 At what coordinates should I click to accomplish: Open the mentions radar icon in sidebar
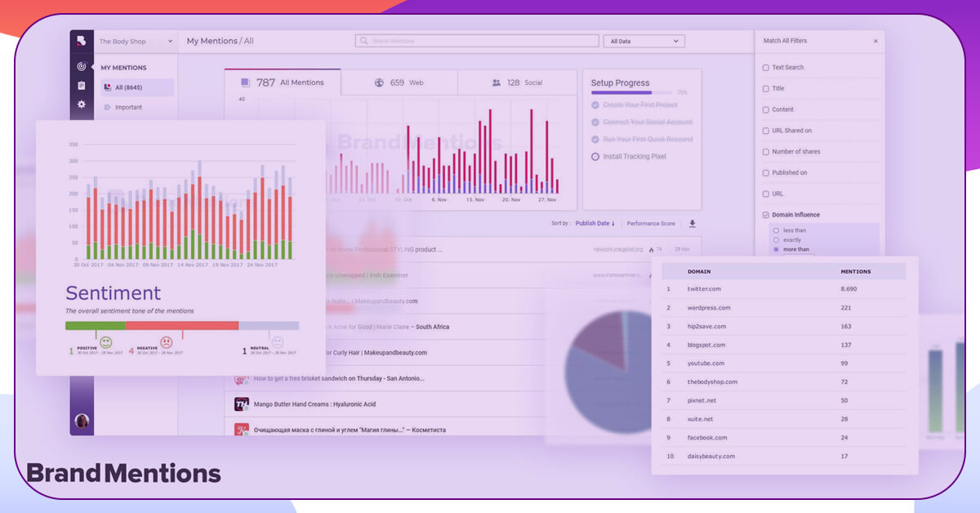[82, 66]
